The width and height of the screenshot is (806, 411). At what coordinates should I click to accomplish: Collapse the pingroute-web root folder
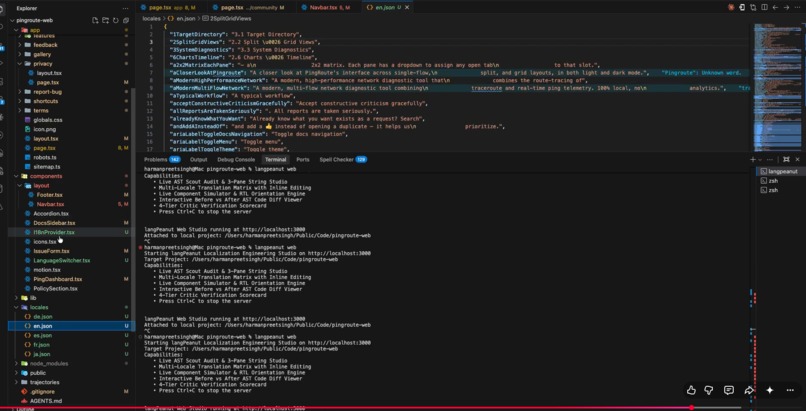point(13,21)
